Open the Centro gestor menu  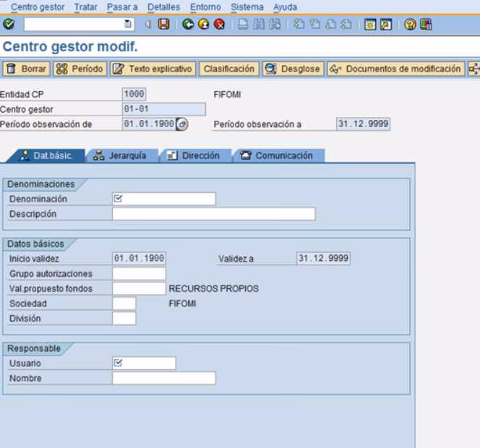(x=38, y=7)
